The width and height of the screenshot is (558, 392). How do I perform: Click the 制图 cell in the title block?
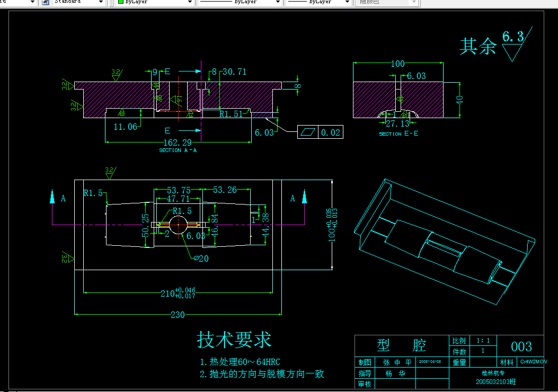click(365, 362)
